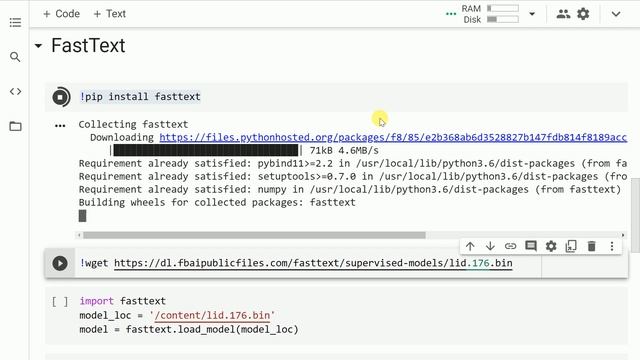
Task: Collapse the header with the chevron
Action: (x=616, y=14)
